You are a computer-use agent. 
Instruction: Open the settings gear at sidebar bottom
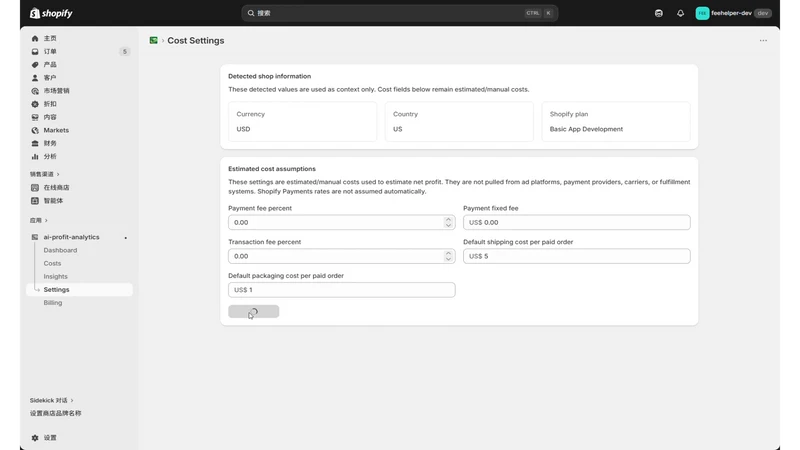[x=35, y=438]
